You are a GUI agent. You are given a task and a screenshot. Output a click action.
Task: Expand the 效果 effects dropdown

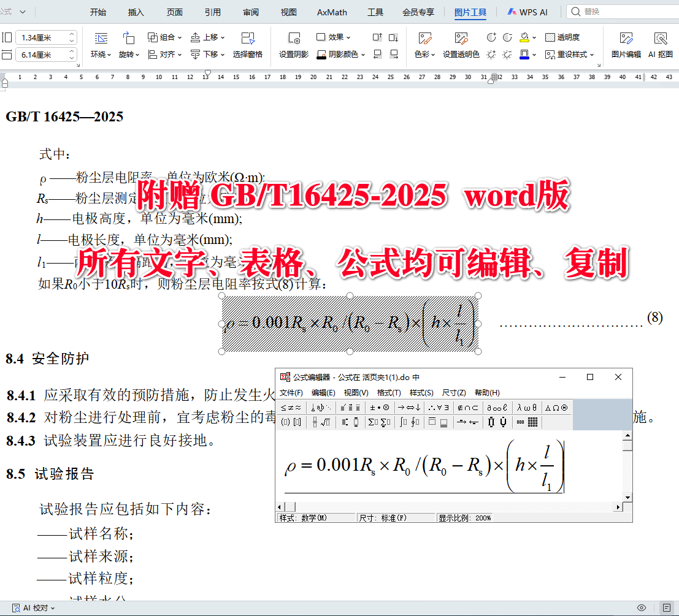pos(334,37)
